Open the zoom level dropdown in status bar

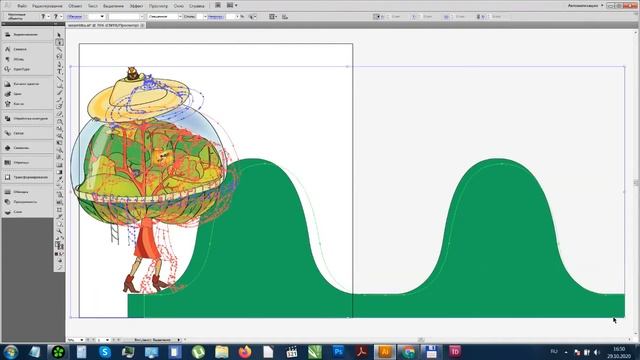(x=82, y=340)
